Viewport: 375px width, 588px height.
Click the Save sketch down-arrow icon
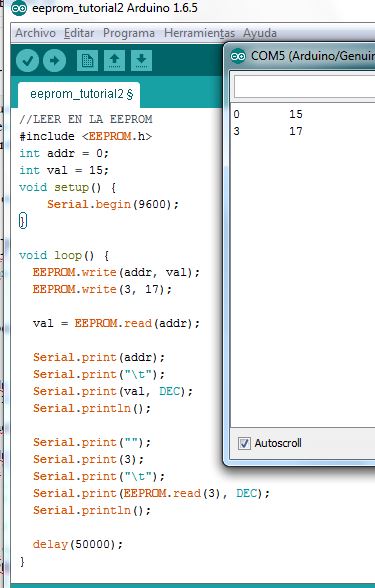pos(141,60)
